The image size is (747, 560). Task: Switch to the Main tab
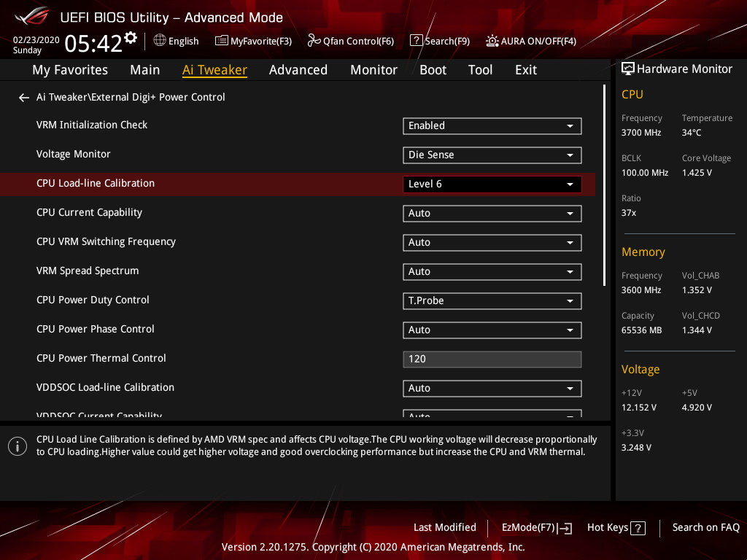click(145, 70)
